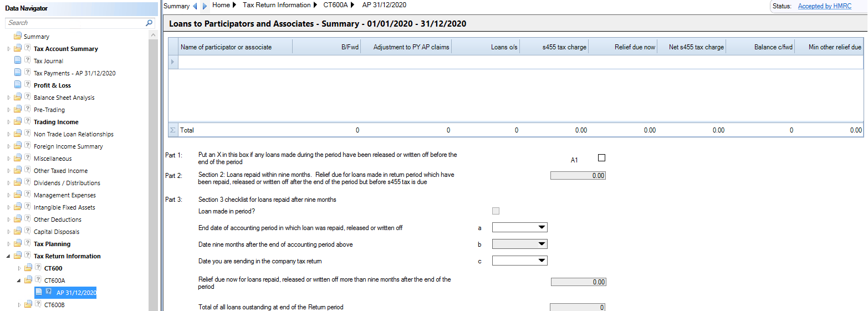
Task: Expand the Non Trade Loan Relationships node
Action: click(8, 134)
